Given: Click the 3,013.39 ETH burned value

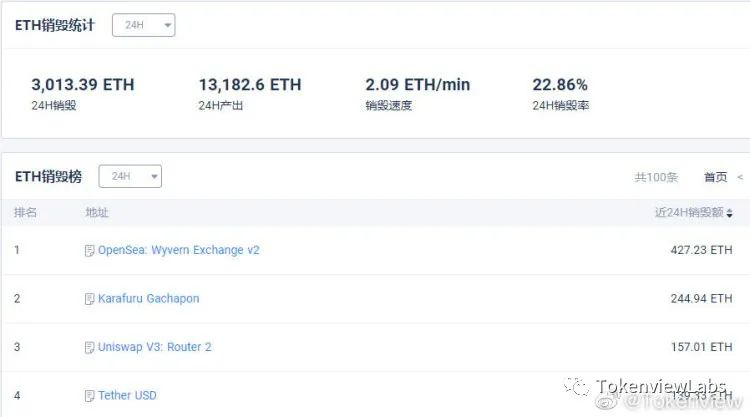Looking at the screenshot, I should [x=83, y=85].
